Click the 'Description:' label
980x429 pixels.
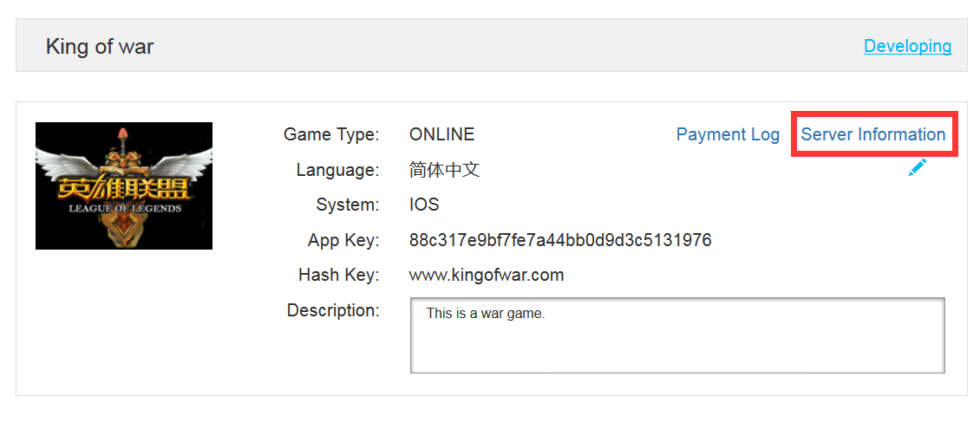[333, 310]
